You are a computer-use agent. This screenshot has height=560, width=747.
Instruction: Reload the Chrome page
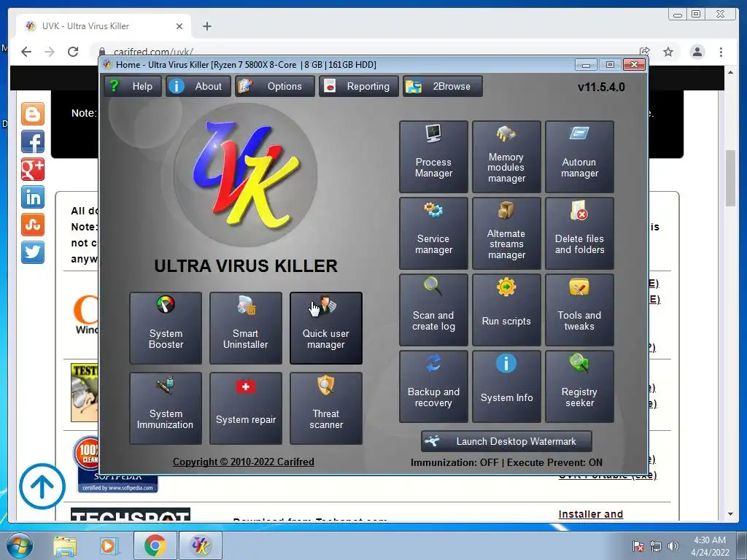[x=73, y=52]
